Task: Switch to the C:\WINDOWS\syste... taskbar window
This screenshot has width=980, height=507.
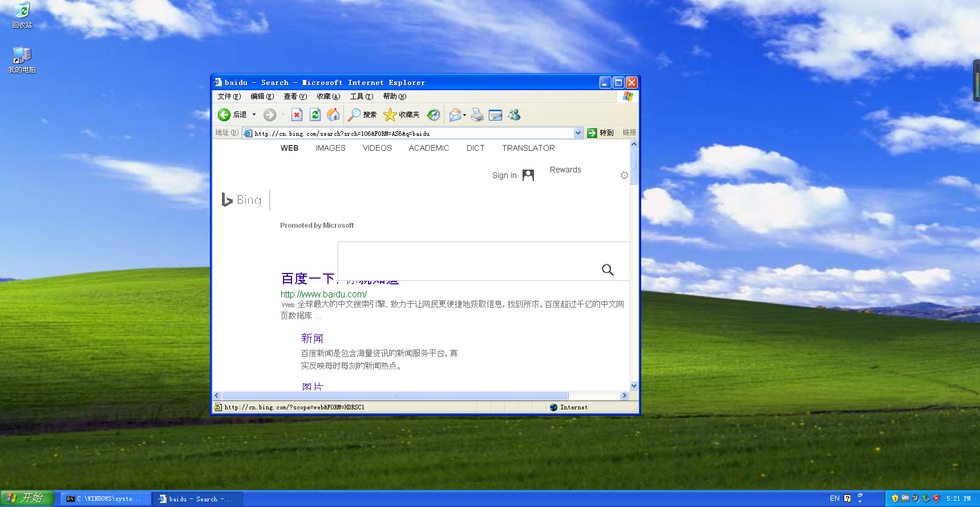Action: point(106,499)
